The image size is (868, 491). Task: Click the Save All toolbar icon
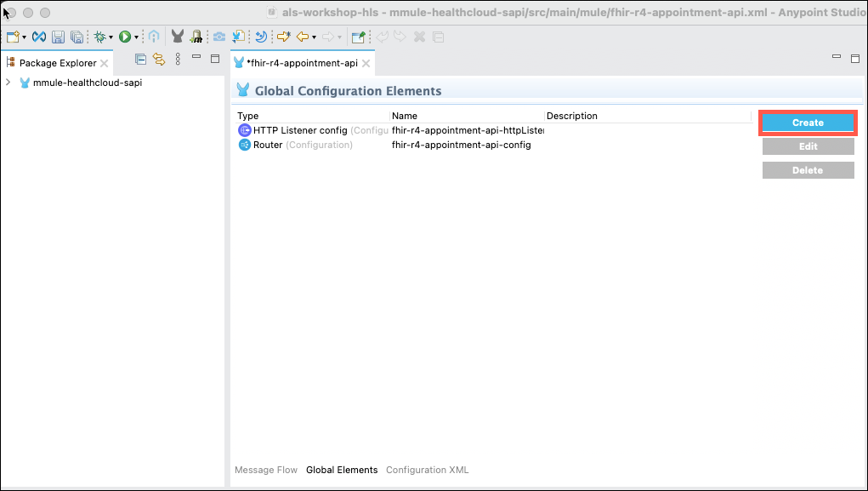[x=77, y=37]
